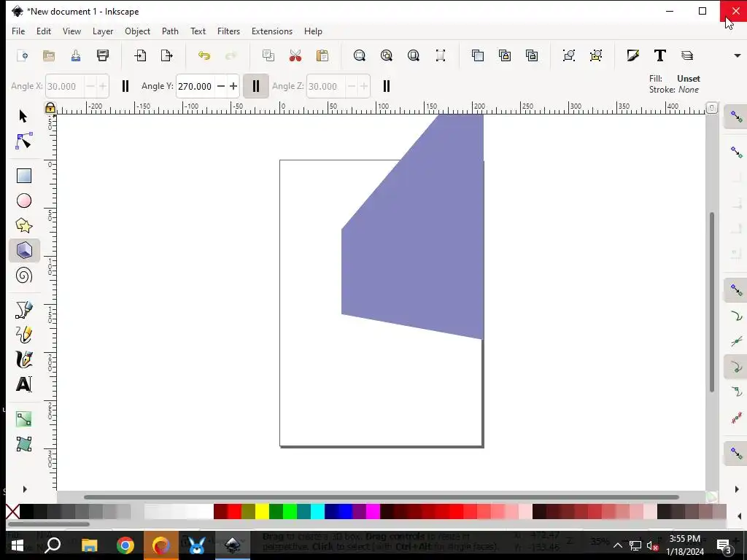The image size is (747, 560).
Task: Open Chrome from the taskbar
Action: [125, 545]
